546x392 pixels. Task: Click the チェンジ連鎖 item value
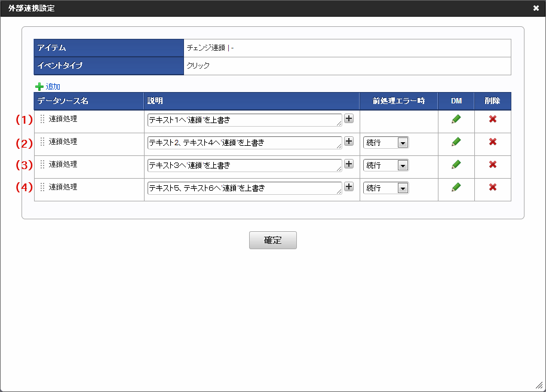tap(205, 48)
